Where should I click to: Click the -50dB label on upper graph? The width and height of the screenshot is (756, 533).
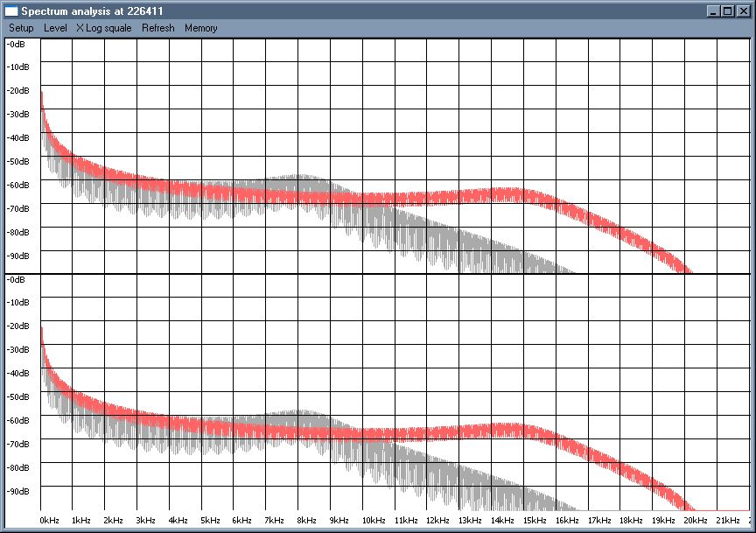[x=18, y=161]
